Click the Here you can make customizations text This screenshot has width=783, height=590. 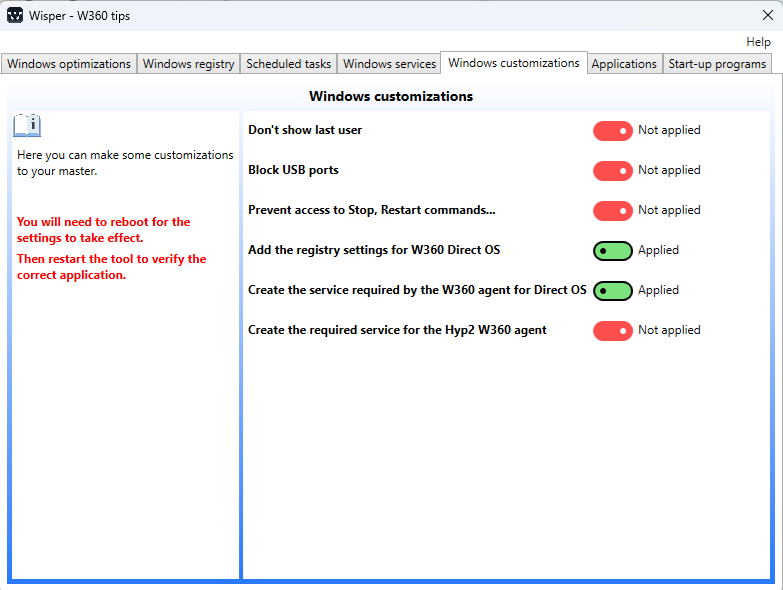point(125,163)
